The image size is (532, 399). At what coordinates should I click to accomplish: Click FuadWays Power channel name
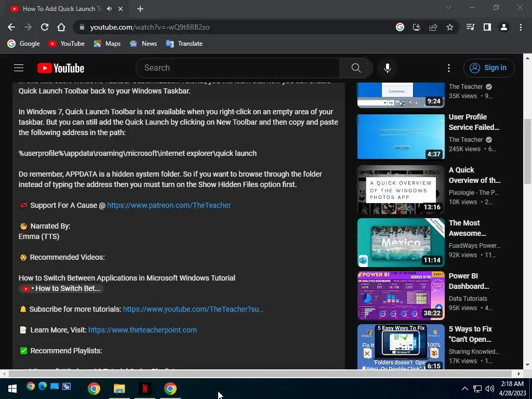(x=475, y=245)
